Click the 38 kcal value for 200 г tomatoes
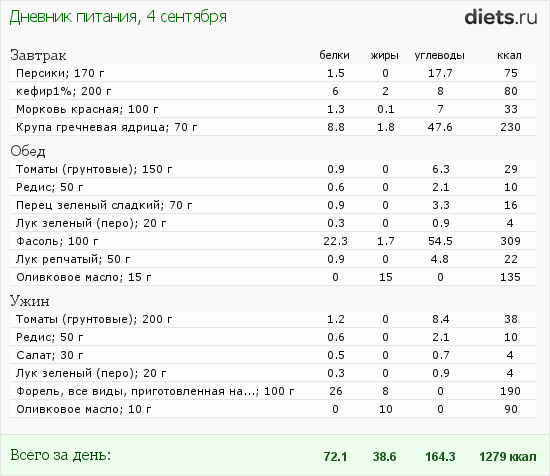Screen dimensions: 550x476 [511, 319]
